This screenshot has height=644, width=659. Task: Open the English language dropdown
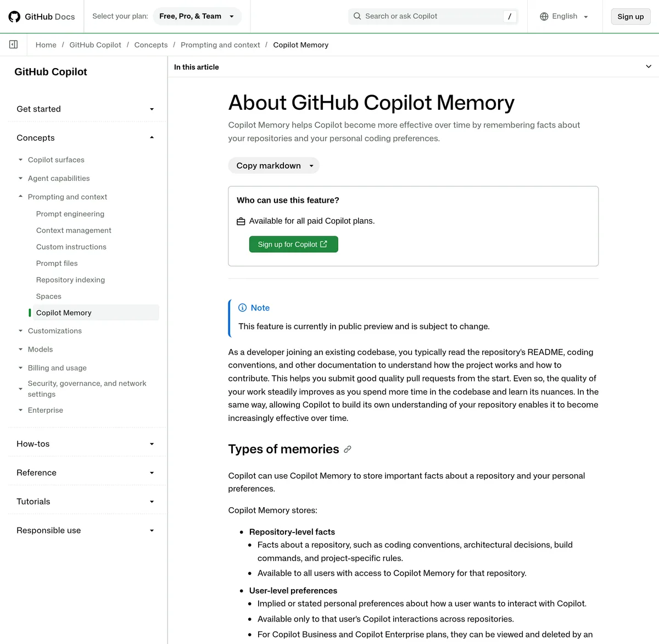click(565, 16)
